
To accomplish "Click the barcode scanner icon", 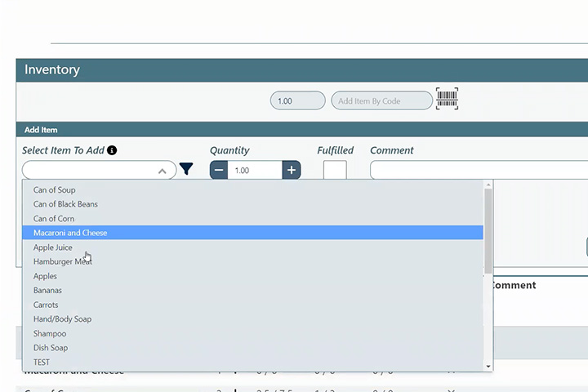I will point(447,99).
